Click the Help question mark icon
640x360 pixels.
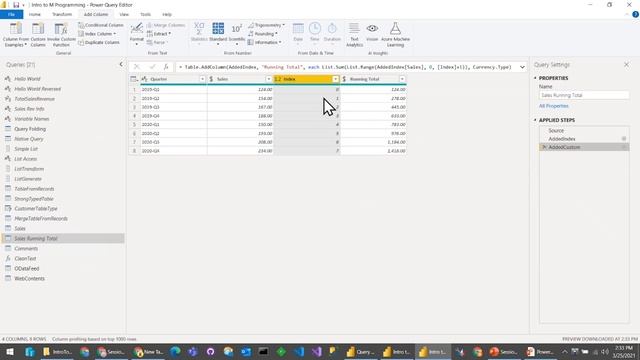[x=635, y=14]
